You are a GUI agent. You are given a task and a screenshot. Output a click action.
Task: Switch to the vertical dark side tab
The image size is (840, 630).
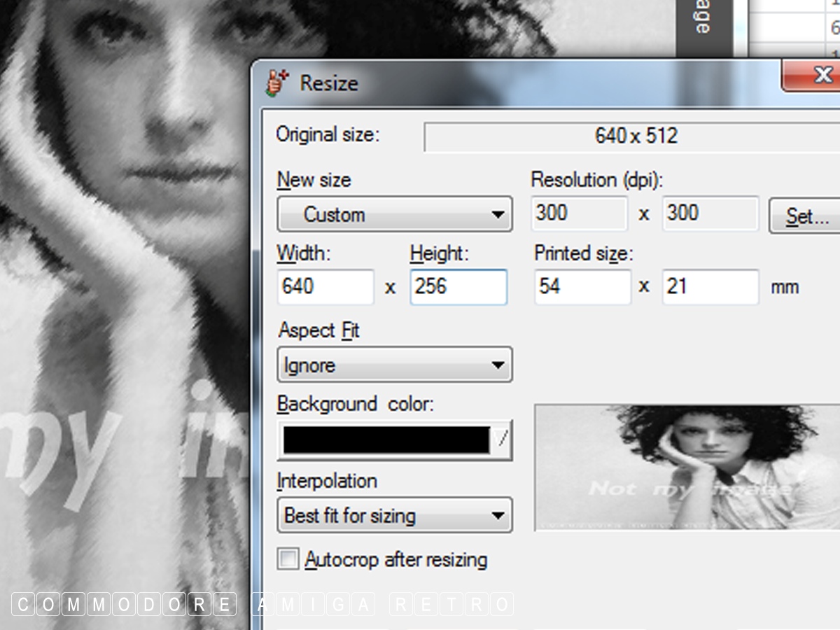click(702, 24)
